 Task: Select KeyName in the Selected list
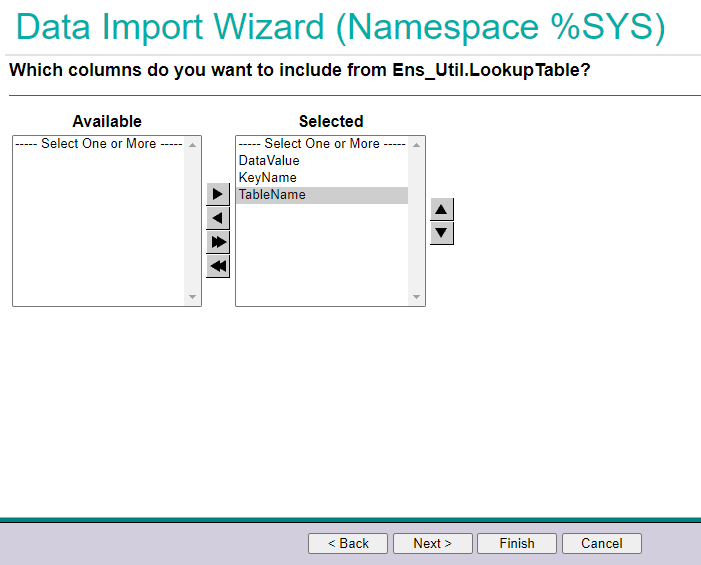pos(267,178)
